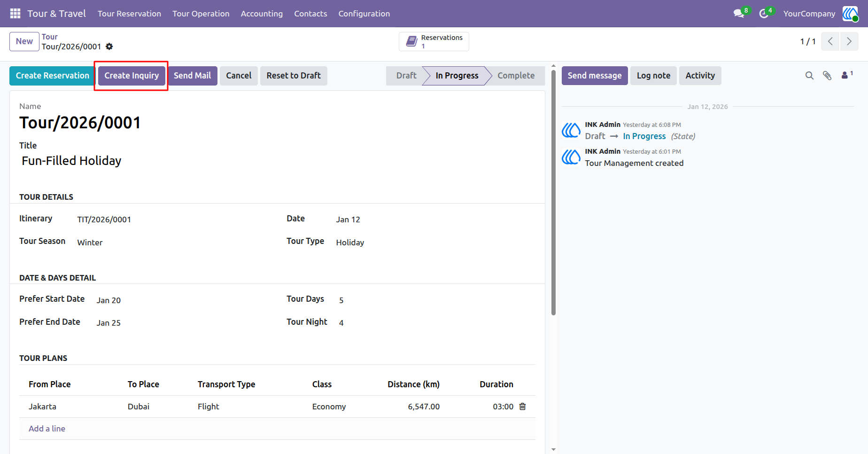Open the apps grid menu icon
This screenshot has width=868, height=454.
point(15,14)
